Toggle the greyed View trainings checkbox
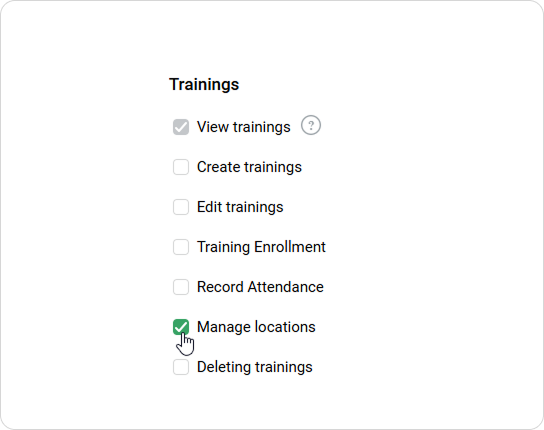This screenshot has height=430, width=544. point(181,127)
